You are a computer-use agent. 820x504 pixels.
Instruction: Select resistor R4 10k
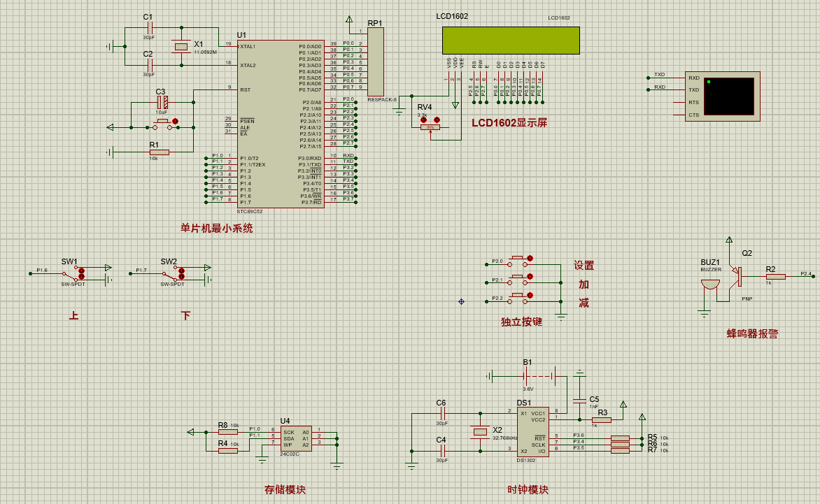[x=228, y=450]
